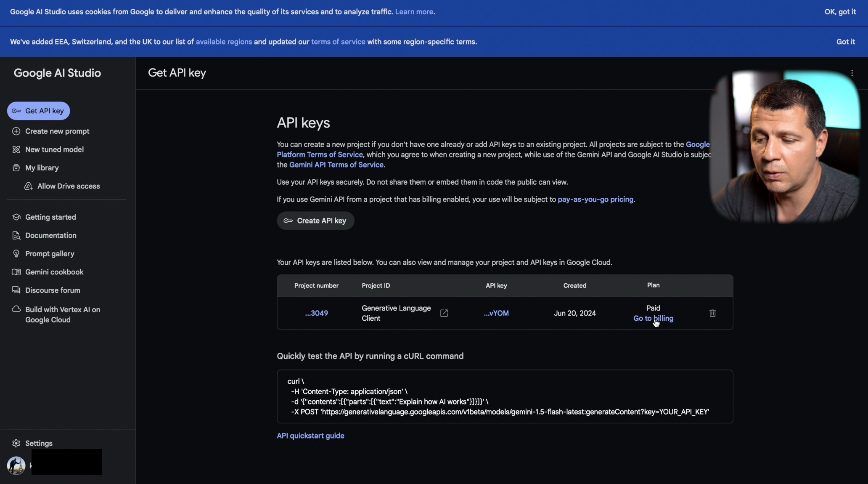Viewport: 868px width, 484px height.
Task: Click the Getting started graduation cap icon
Action: (16, 217)
